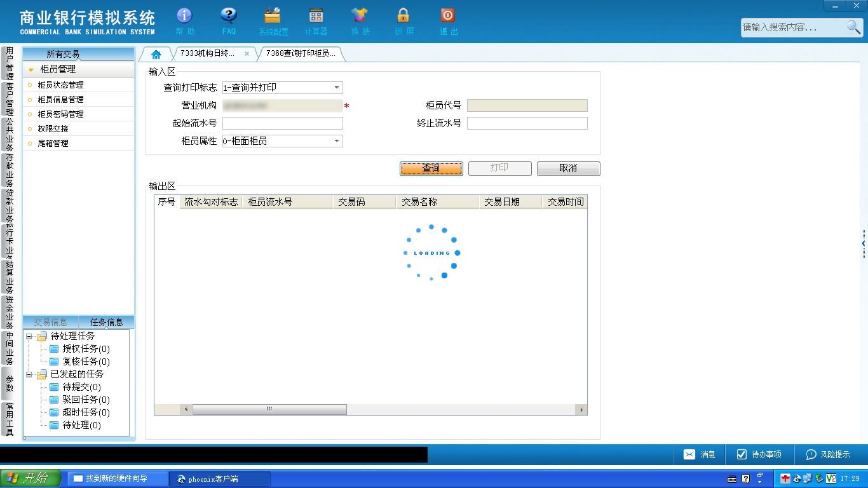The image size is (868, 488).
Task: Open the 风险提示 speech-bubble icon
Action: [811, 454]
